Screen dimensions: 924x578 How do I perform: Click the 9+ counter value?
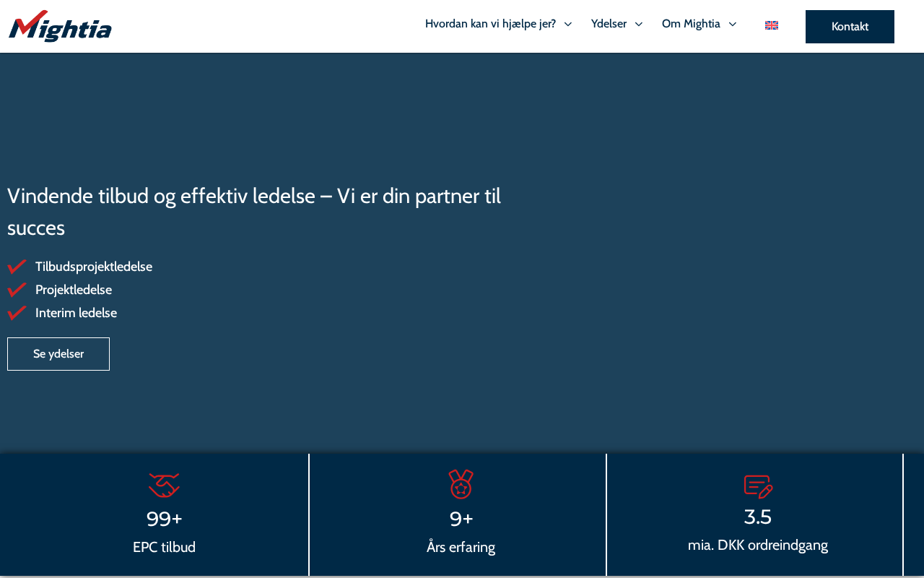(x=461, y=519)
